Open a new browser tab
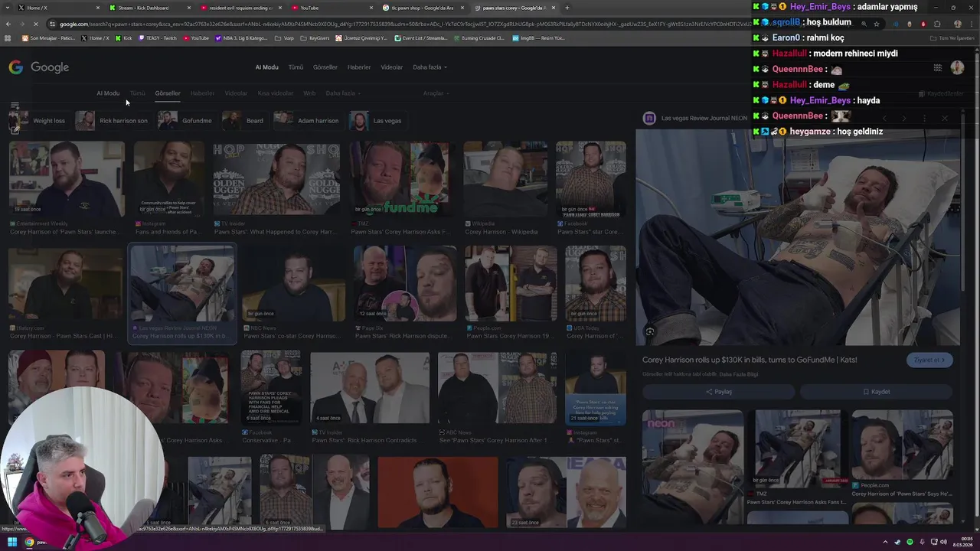Screen dimensions: 980x551 coord(567,8)
